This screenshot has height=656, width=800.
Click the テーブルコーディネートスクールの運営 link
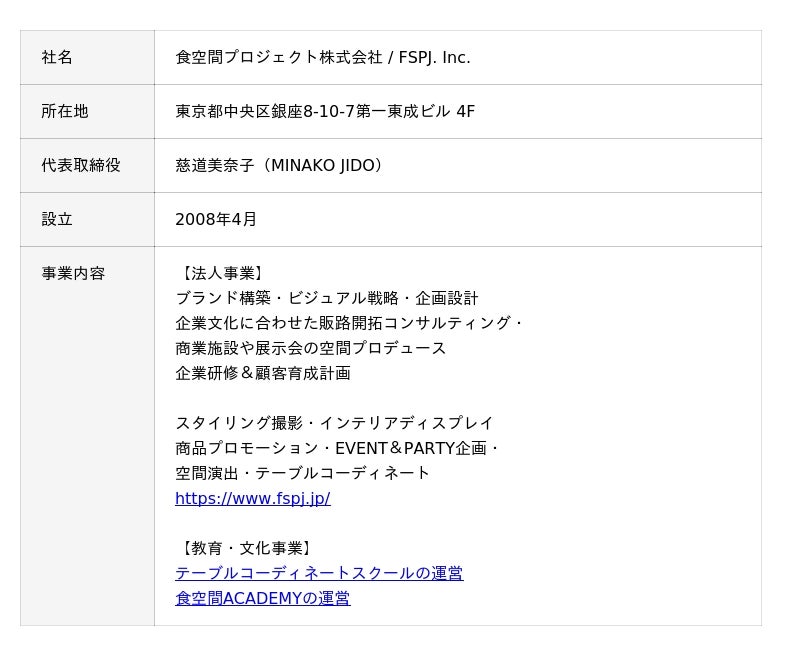click(x=319, y=573)
